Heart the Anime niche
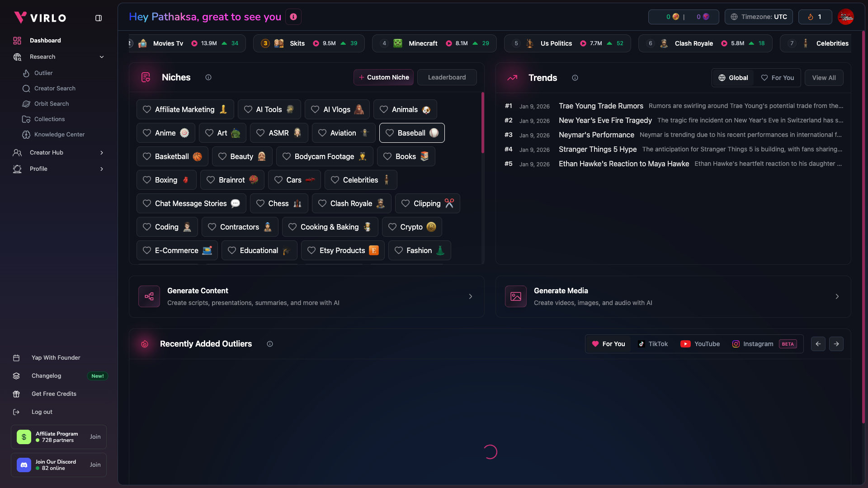 pyautogui.click(x=146, y=133)
